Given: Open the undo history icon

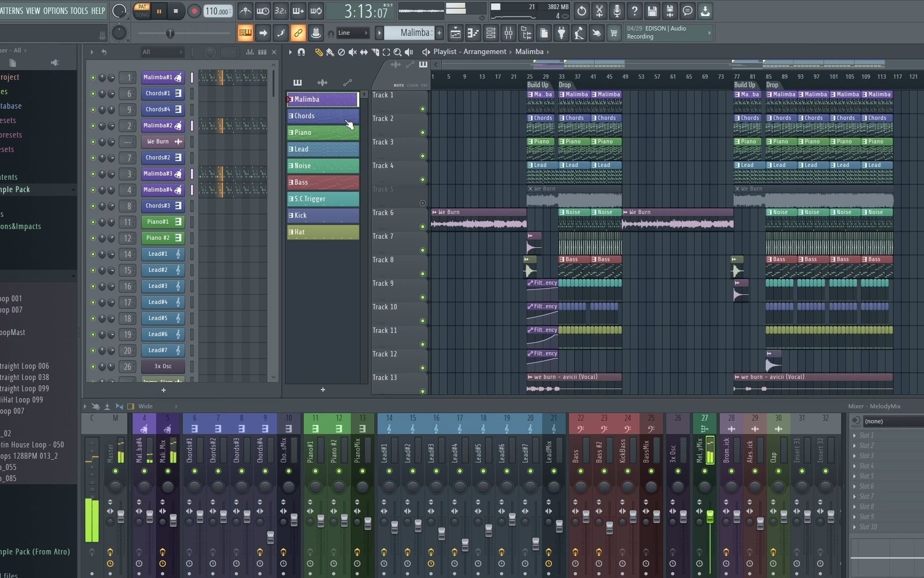Looking at the screenshot, I should [x=582, y=11].
